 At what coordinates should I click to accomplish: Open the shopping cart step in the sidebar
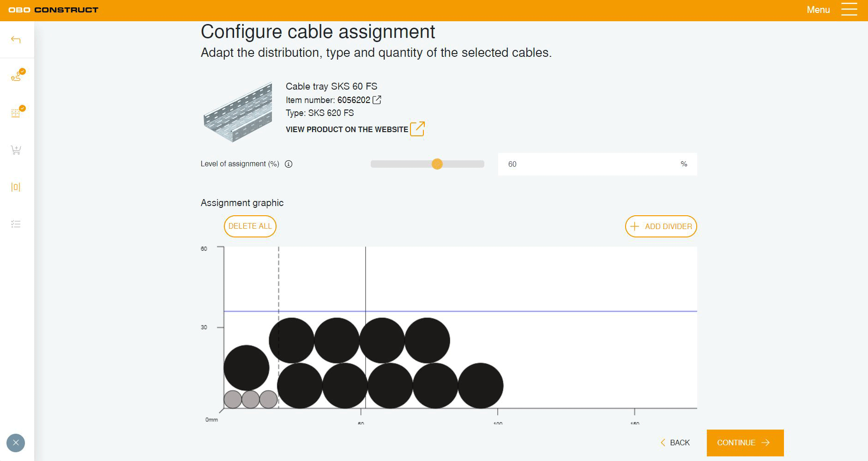(16, 150)
